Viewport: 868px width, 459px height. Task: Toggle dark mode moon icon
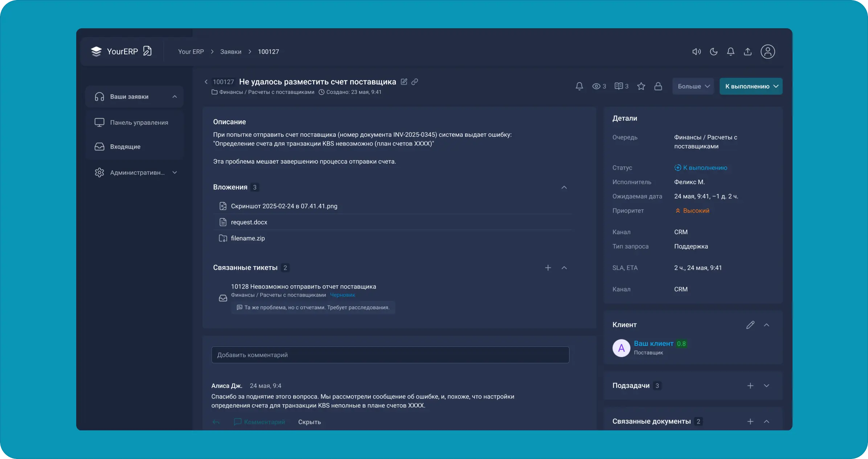[x=713, y=51]
